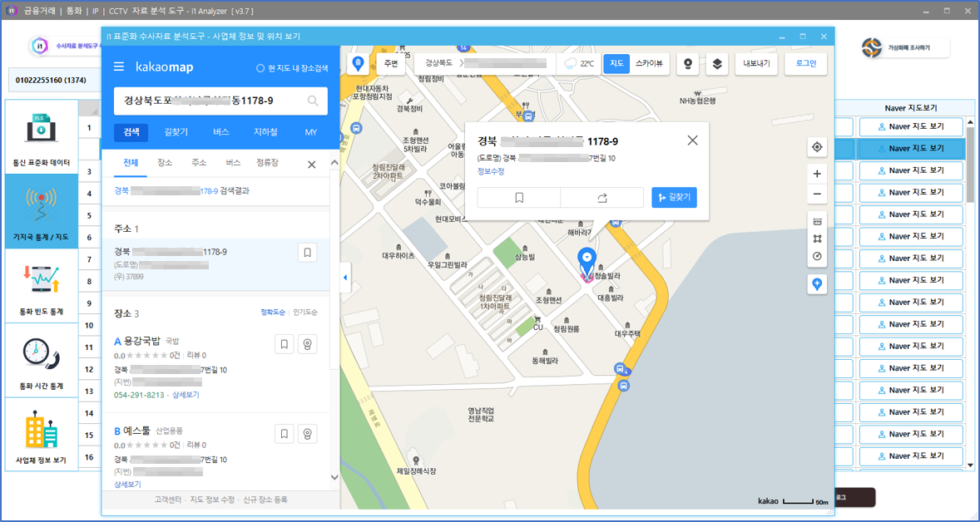Switch map view to 스카이뷰
Viewport: 980px width, 522px height.
point(649,64)
